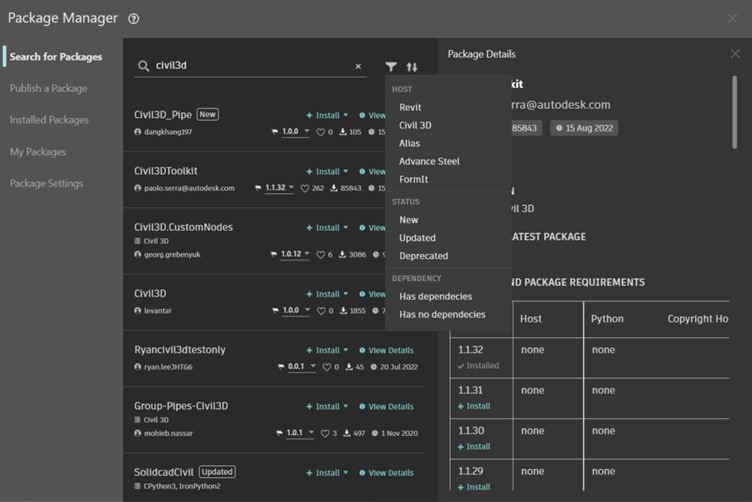Click View Details icon for Ryancivil3dtestonly

(x=362, y=350)
